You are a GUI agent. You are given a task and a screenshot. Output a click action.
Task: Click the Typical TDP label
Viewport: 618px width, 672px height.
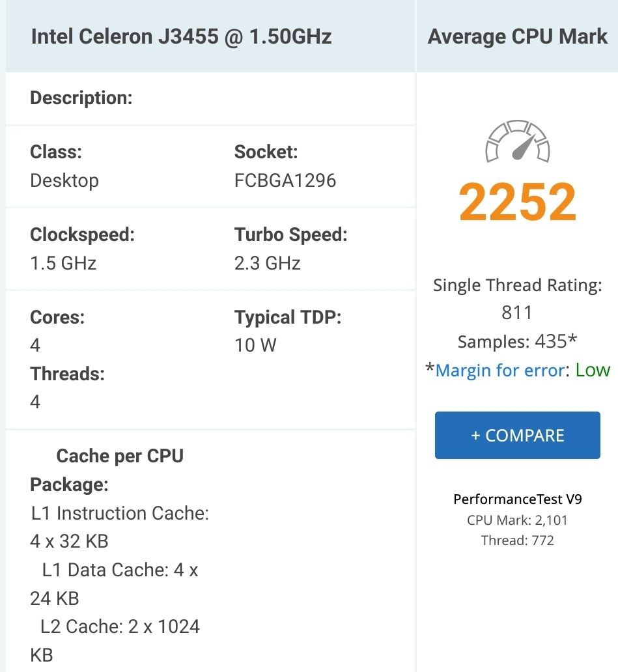pos(287,318)
